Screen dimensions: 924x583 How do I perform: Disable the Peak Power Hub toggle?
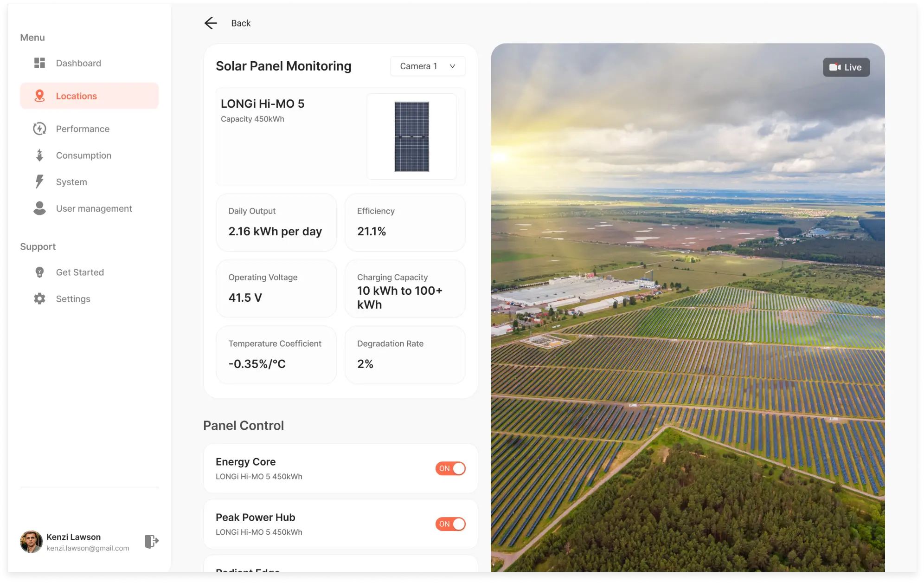pos(450,524)
